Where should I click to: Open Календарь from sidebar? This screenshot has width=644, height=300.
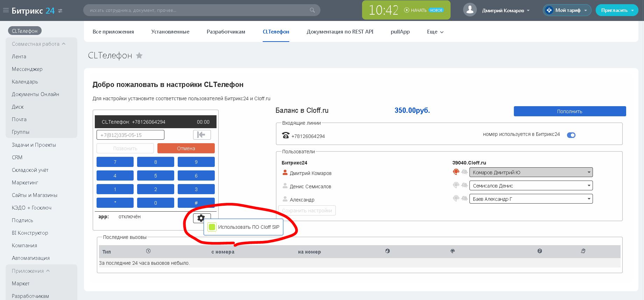(x=25, y=82)
